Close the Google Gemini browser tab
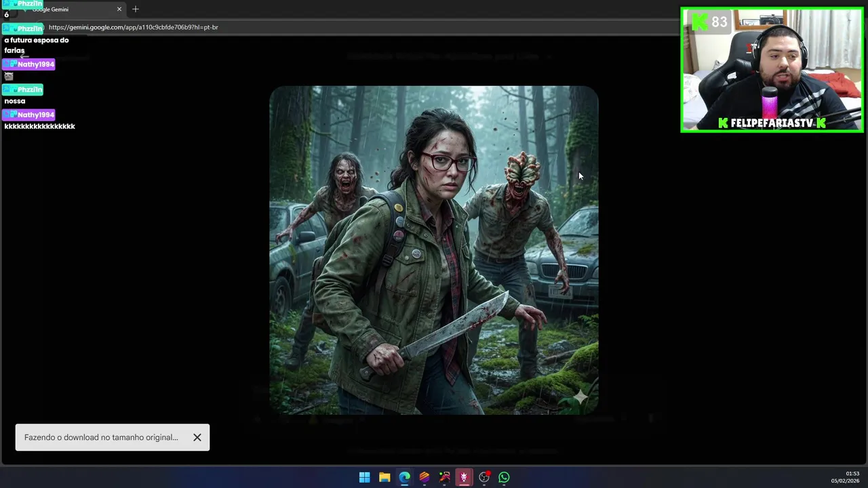This screenshot has height=488, width=868. point(119,9)
